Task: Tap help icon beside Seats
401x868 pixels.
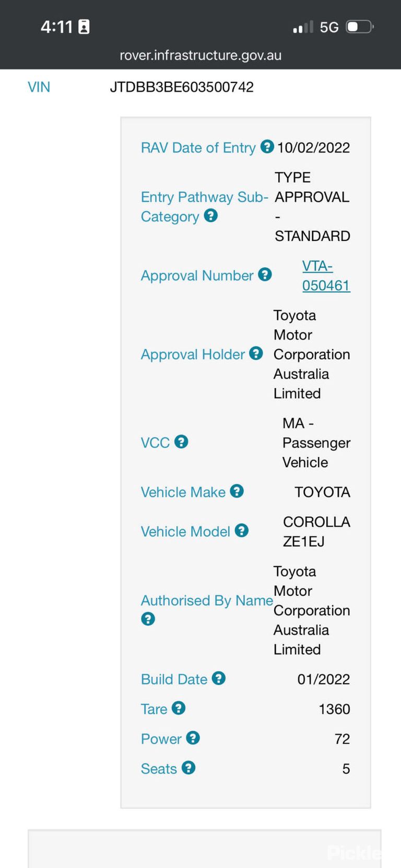Action: coord(188,768)
